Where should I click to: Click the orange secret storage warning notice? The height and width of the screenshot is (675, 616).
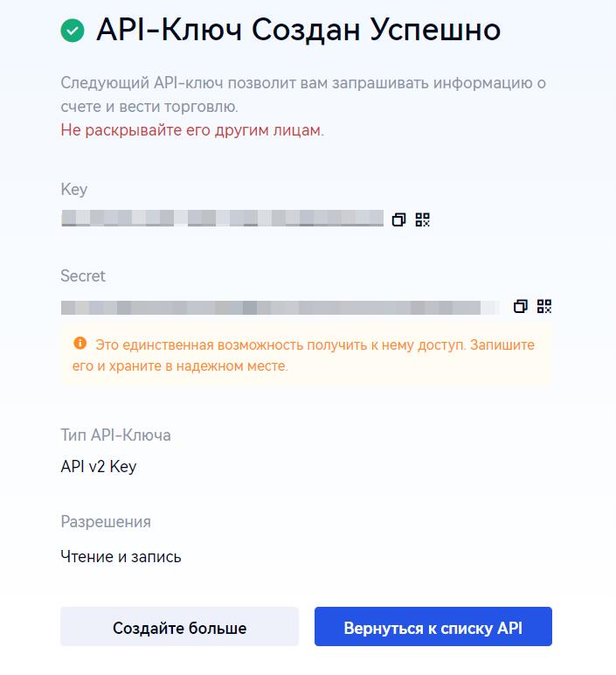point(315,355)
